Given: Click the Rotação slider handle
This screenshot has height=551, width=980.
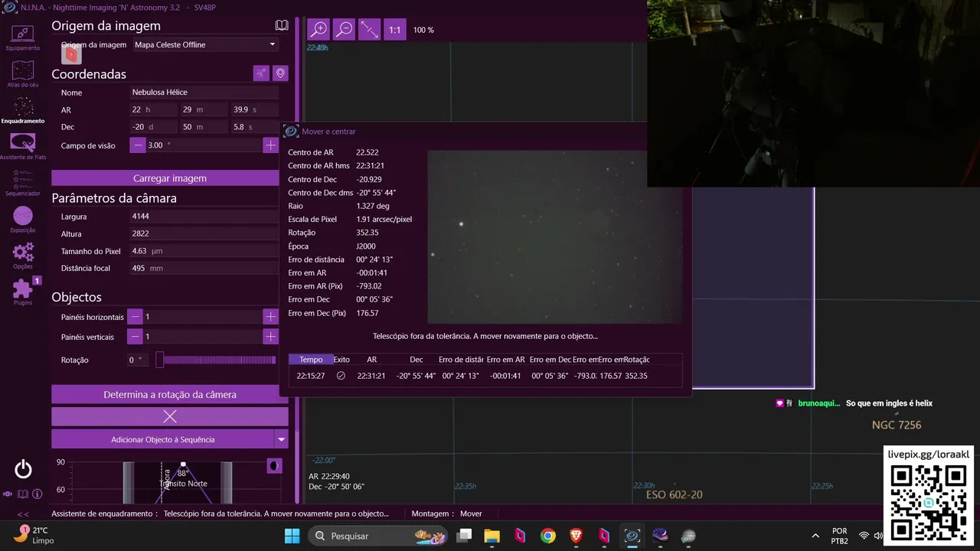Looking at the screenshot, I should (159, 360).
